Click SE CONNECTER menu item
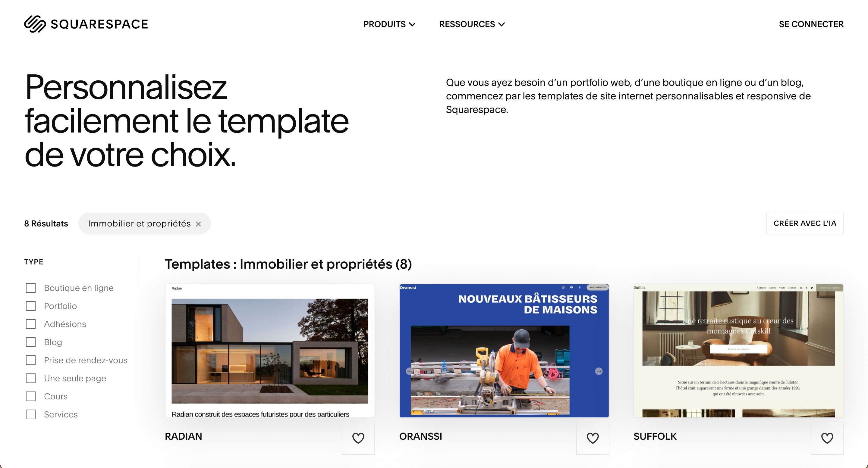 tap(810, 23)
